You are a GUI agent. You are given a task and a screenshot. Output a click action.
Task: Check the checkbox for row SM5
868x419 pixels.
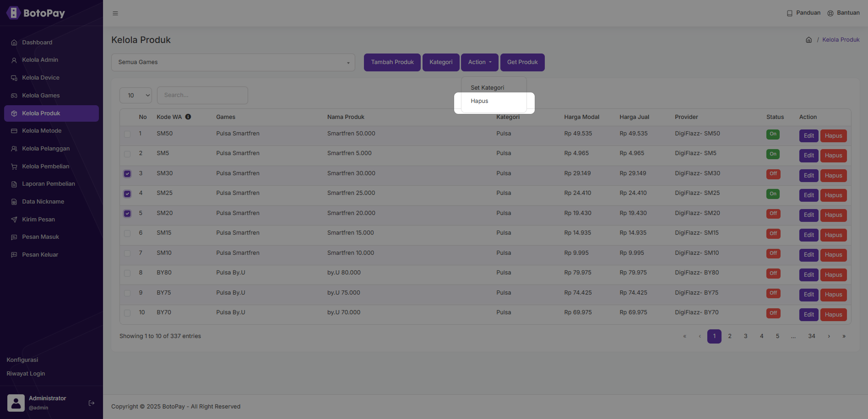(127, 154)
